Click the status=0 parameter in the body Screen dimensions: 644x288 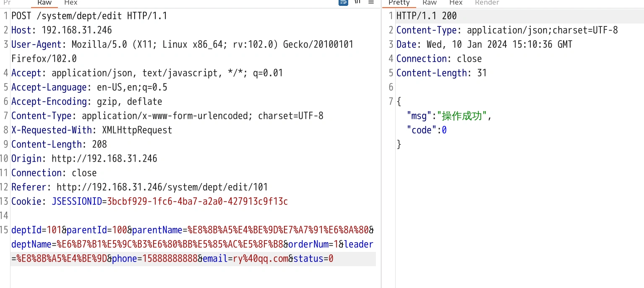313,259
